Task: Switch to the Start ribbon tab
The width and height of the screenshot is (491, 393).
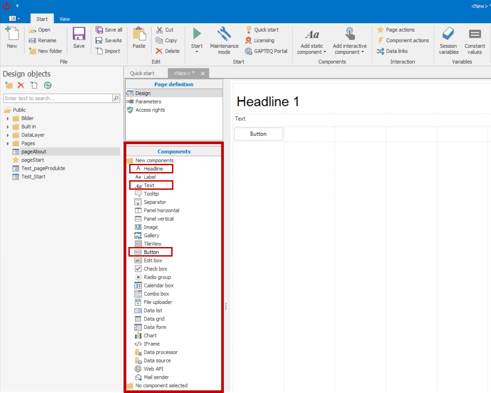Action: [x=42, y=19]
